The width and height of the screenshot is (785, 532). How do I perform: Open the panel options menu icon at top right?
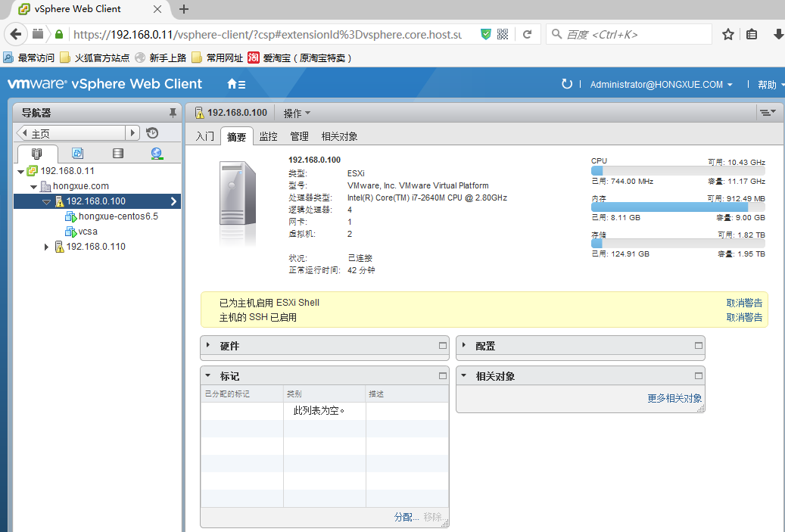768,113
